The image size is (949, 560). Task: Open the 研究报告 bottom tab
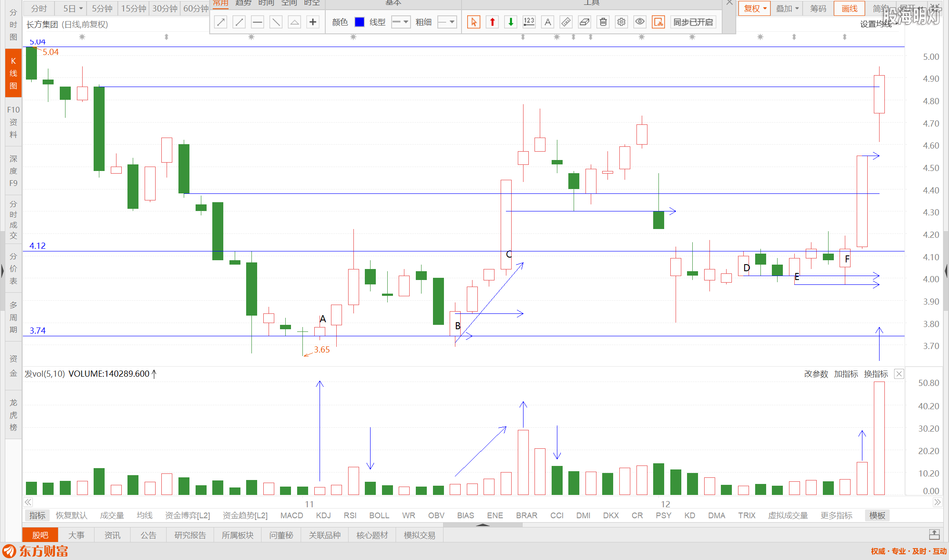coord(190,535)
